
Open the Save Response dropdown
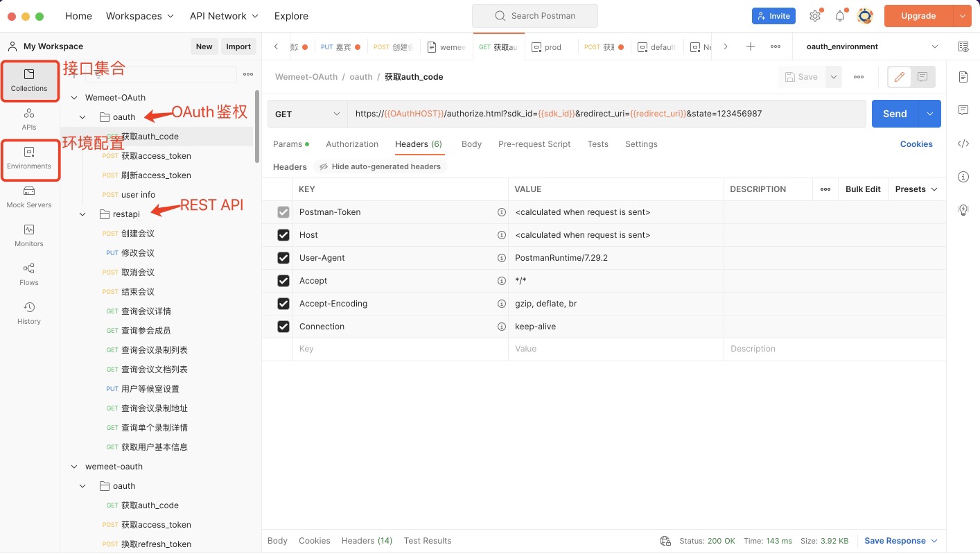[x=901, y=541]
